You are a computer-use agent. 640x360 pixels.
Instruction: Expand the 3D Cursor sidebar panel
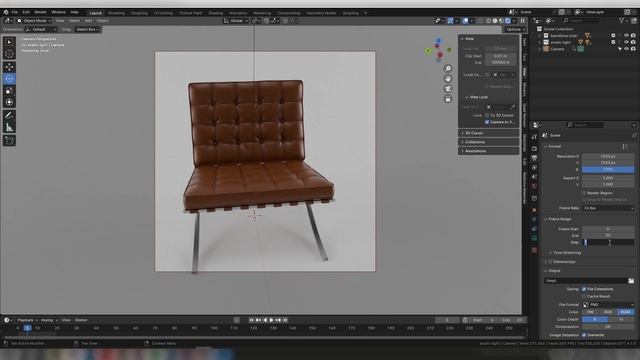click(x=489, y=133)
